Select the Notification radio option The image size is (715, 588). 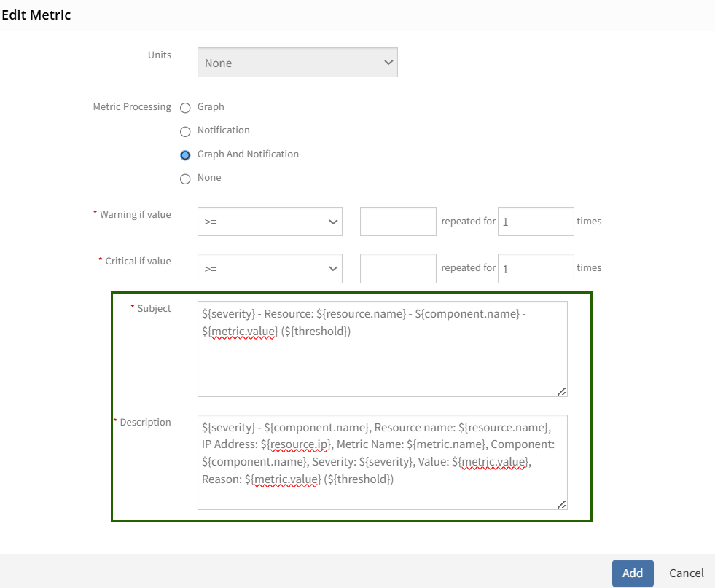[x=185, y=132]
